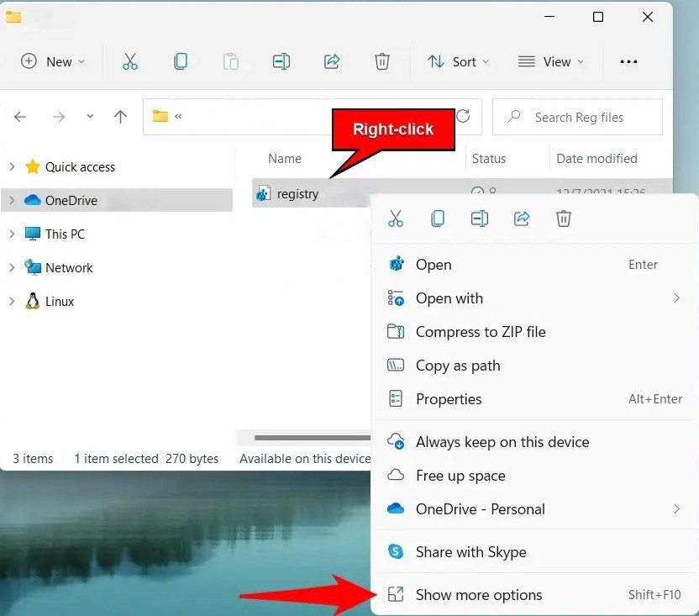Select Share with Skype
699x616 pixels.
pos(534,552)
